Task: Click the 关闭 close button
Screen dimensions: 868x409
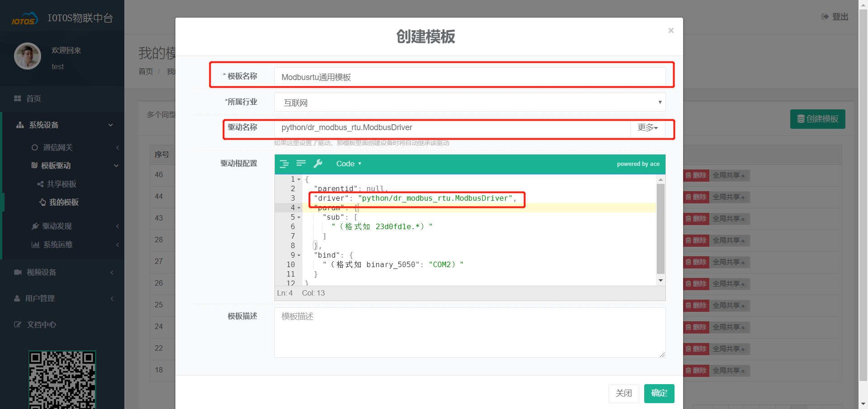Action: [623, 393]
